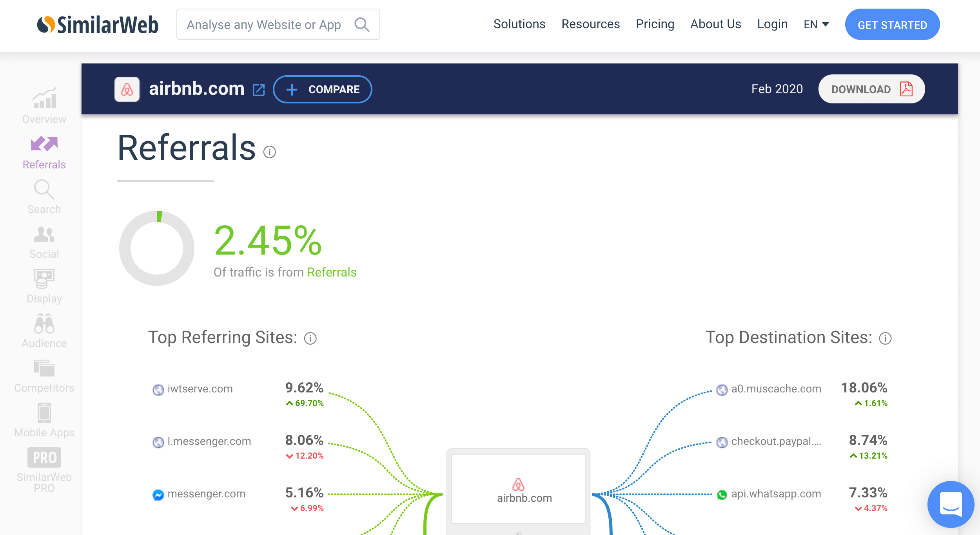
Task: Click the Top Referring Sites info icon
Action: [311, 338]
